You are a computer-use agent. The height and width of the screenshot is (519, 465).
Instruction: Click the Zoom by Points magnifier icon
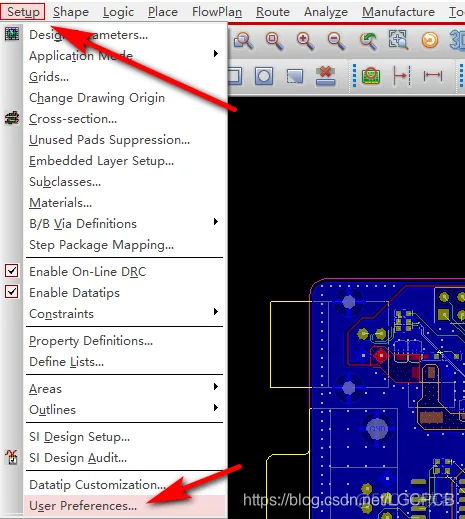click(x=243, y=41)
